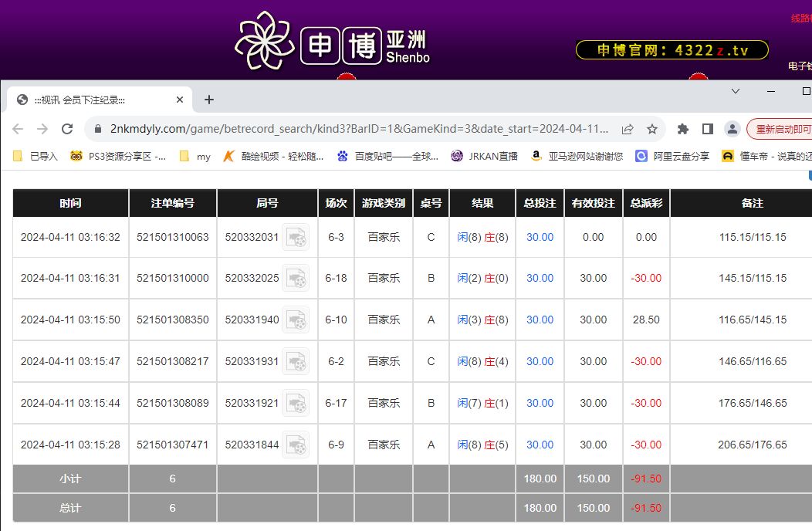Screen dimensions: 812x531
Task: Open the browser extensions puzzle icon
Action: (683, 129)
